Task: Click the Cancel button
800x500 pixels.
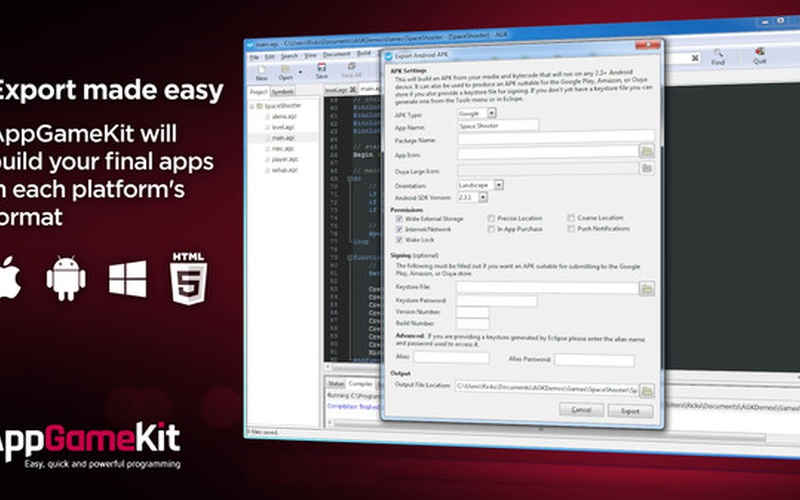Action: point(580,410)
